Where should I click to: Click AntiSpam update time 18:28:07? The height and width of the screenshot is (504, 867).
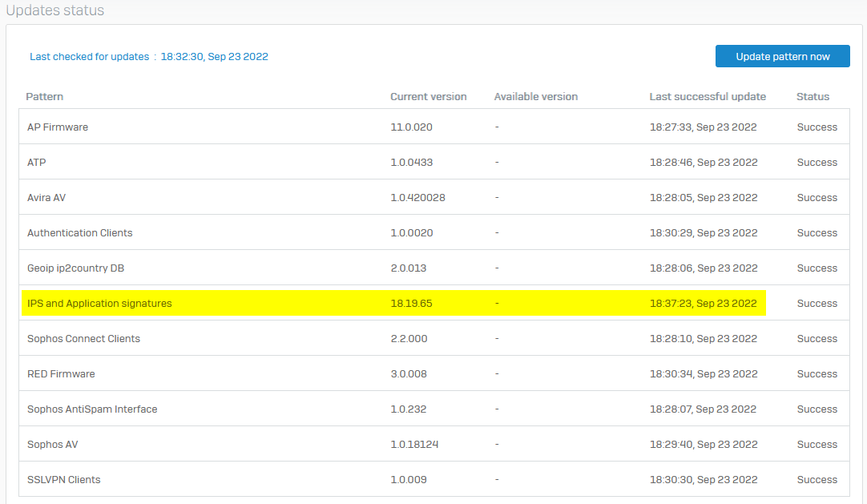(703, 409)
